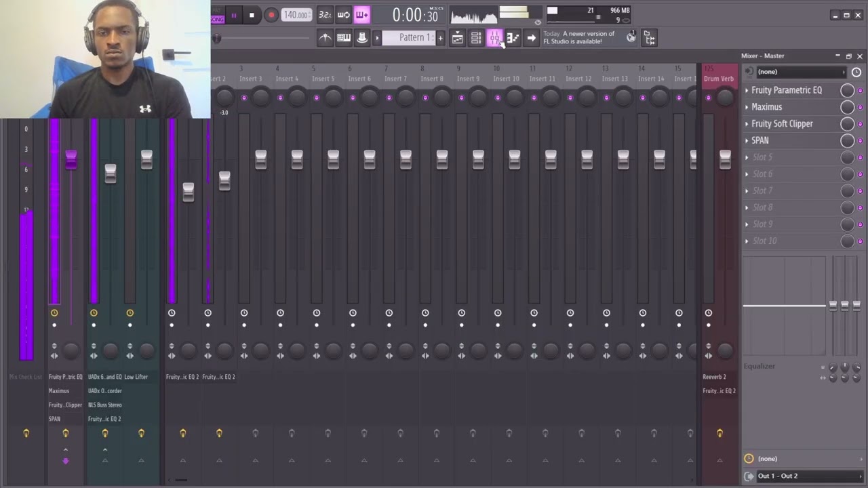The width and height of the screenshot is (868, 488).
Task: Toggle wait for input to start playing
Action: (x=344, y=15)
